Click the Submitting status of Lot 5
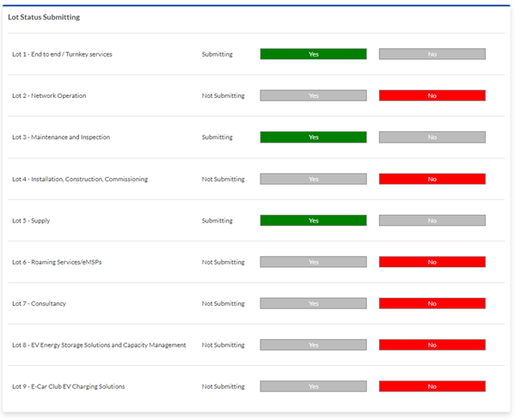Image resolution: width=515 pixels, height=420 pixels. pyautogui.click(x=218, y=221)
